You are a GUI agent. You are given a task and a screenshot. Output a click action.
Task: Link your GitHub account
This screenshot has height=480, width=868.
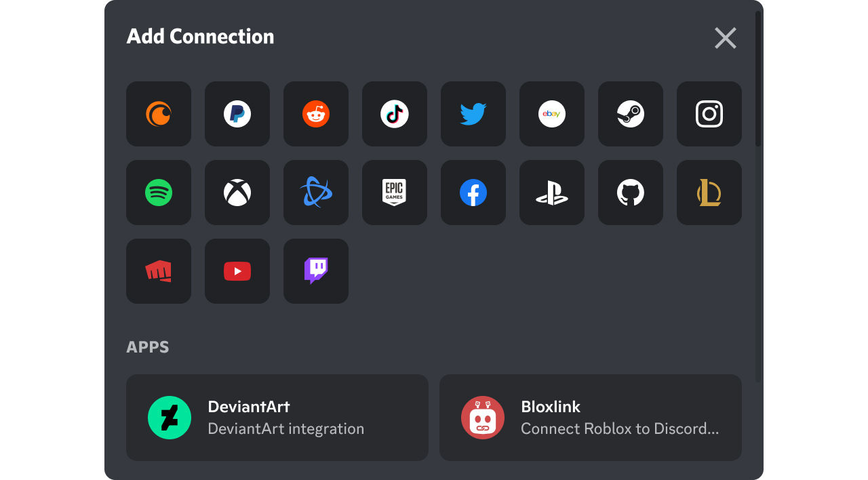[x=631, y=193]
